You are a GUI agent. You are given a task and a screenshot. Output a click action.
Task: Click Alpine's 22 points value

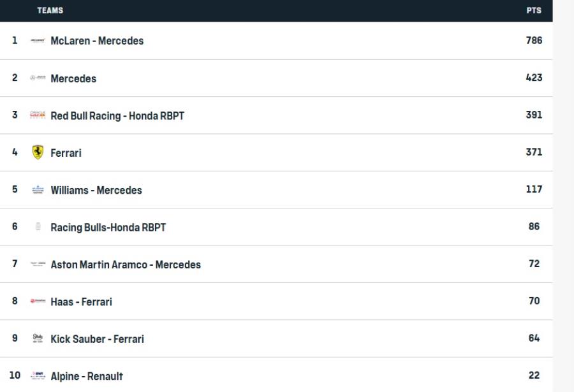click(534, 375)
